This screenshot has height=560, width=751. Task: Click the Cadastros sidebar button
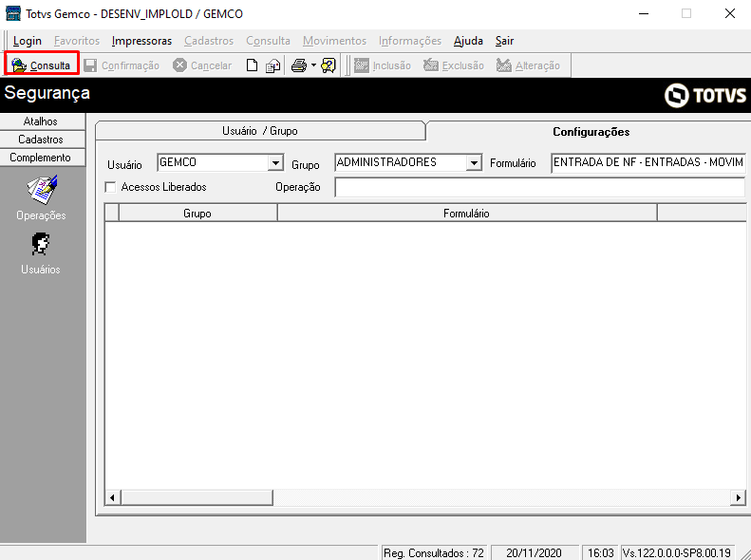click(x=42, y=140)
